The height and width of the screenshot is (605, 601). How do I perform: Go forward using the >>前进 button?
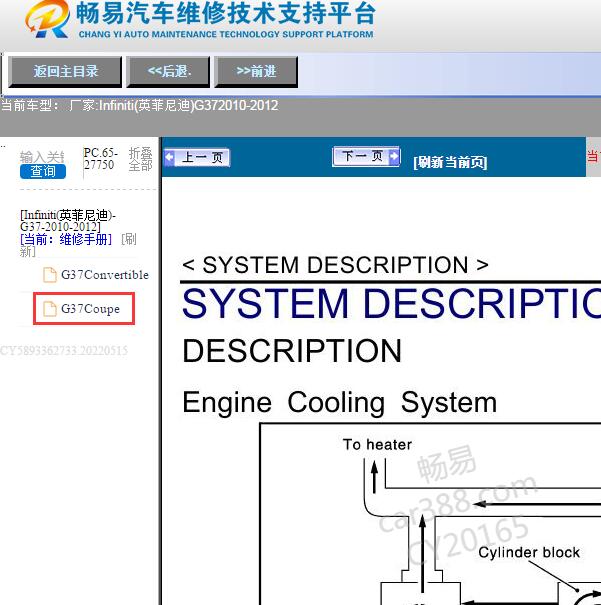point(256,72)
